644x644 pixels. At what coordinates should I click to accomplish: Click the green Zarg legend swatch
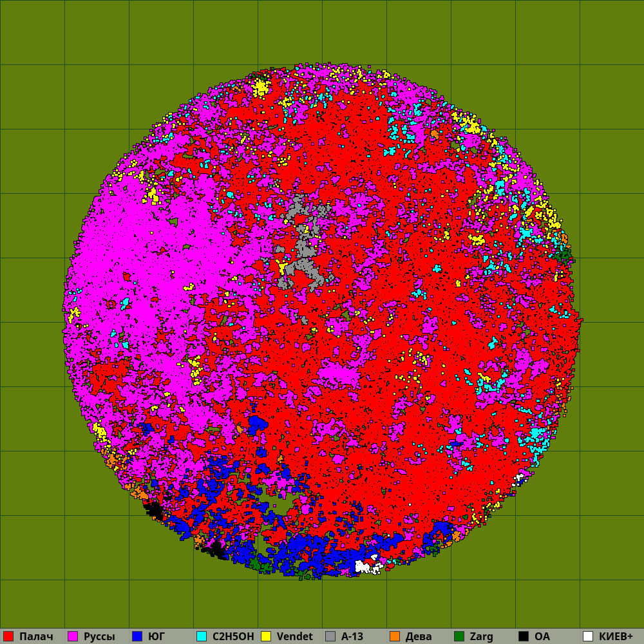tap(459, 636)
